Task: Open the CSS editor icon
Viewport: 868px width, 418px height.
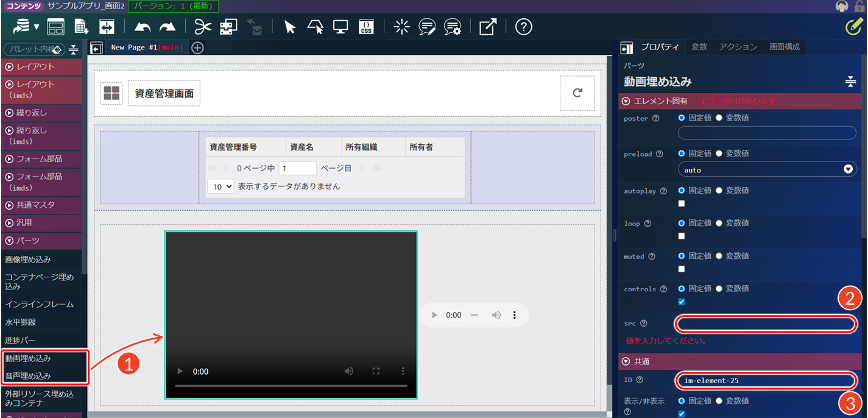Action: click(x=366, y=27)
